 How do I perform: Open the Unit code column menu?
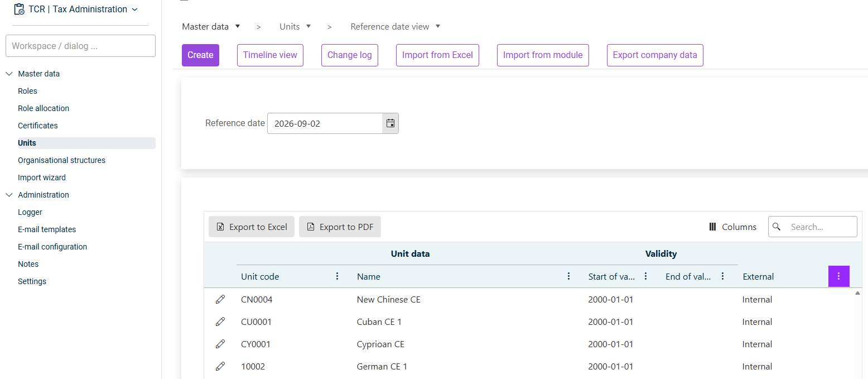click(x=337, y=276)
